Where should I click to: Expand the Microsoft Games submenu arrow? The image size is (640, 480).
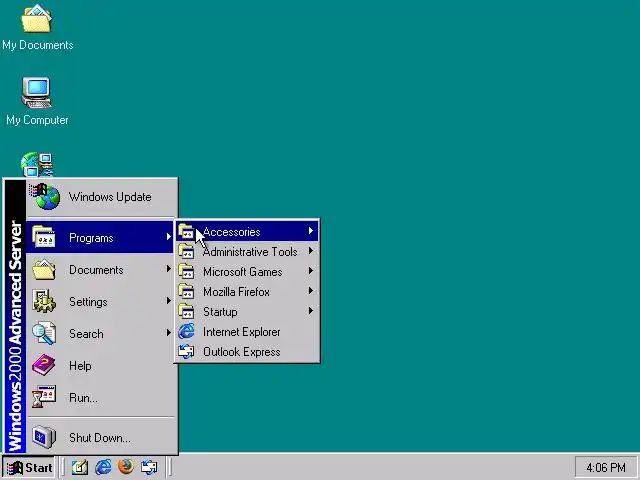coord(311,271)
